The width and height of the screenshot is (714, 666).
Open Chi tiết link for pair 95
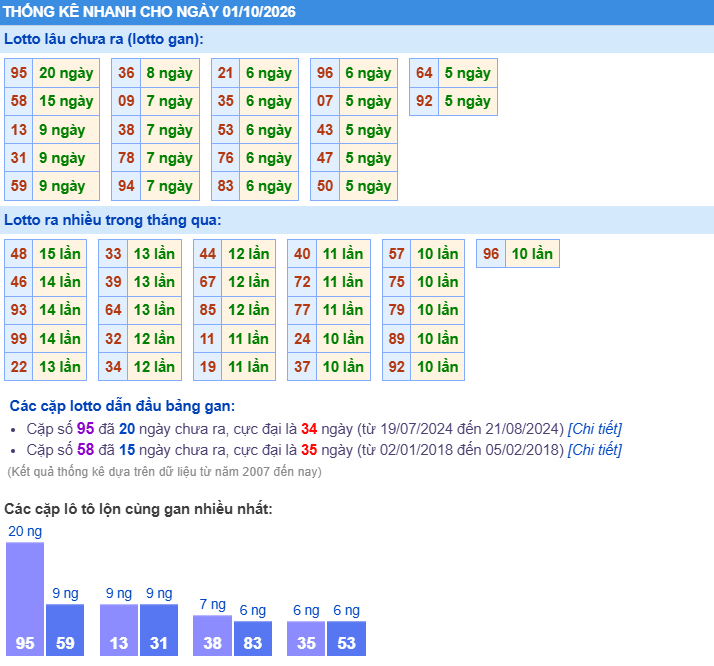point(594,429)
